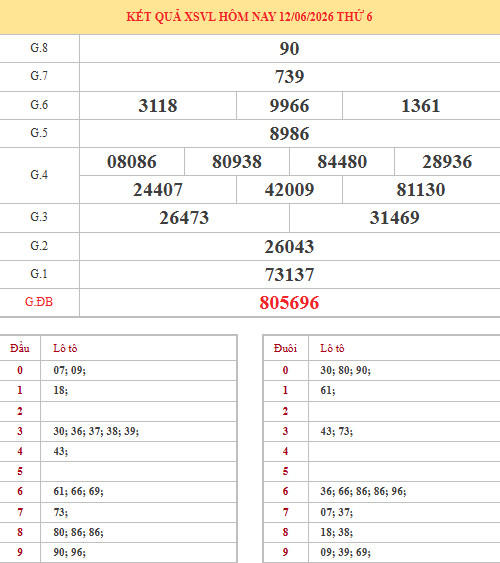Select the G.7 prize label
Image resolution: width=500 pixels, height=563 pixels.
[x=39, y=76]
